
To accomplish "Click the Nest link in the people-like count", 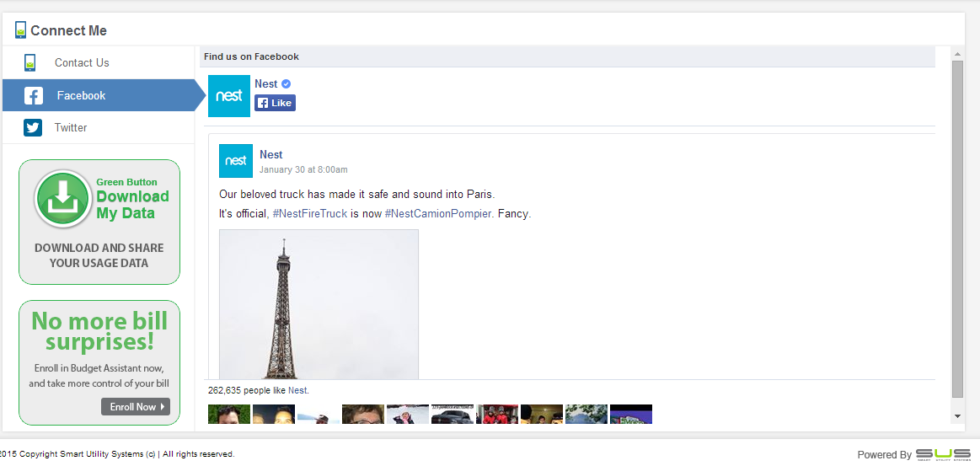I will click(297, 390).
